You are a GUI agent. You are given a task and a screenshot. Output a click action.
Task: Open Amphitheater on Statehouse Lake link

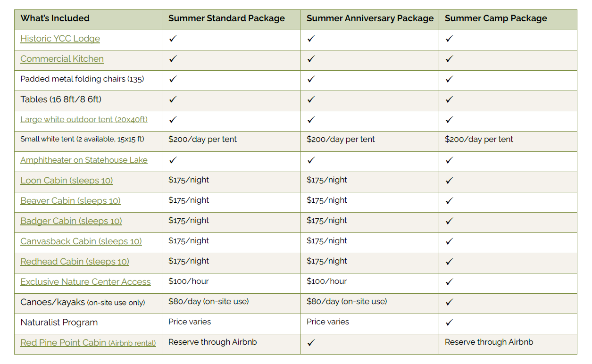click(x=83, y=160)
